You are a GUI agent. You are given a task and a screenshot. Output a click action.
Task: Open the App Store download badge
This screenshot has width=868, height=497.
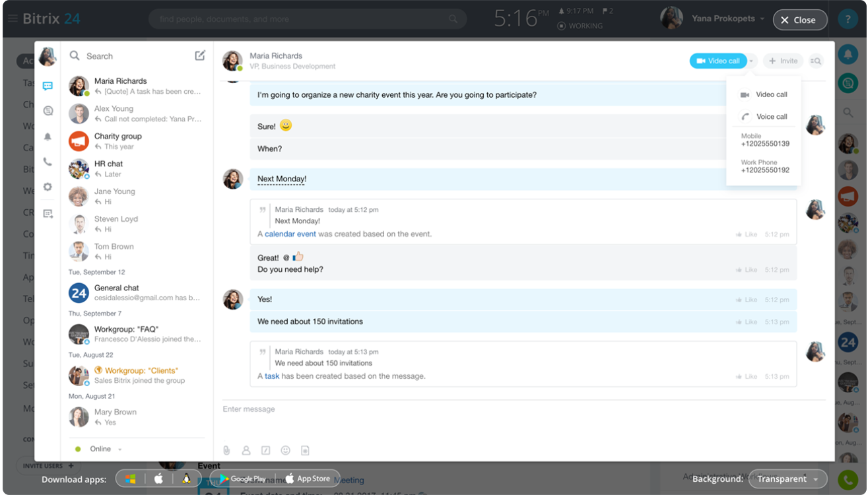pos(308,479)
